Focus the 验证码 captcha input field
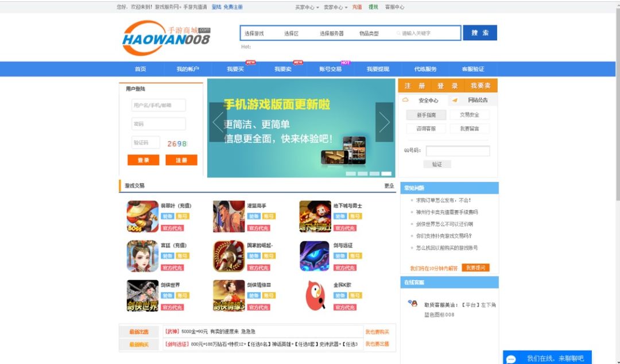620x364 pixels. [x=145, y=142]
